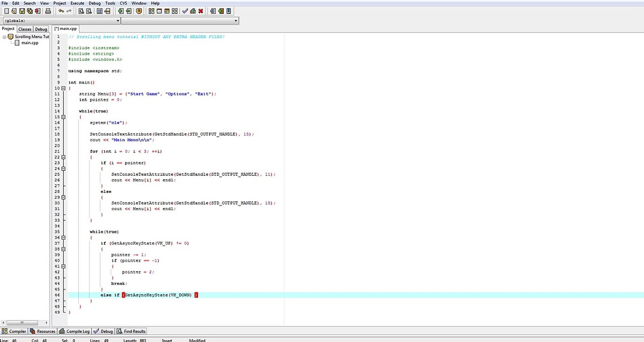This screenshot has width=644, height=342.
Task: Click the Open file toolbar icon
Action: click(14, 11)
